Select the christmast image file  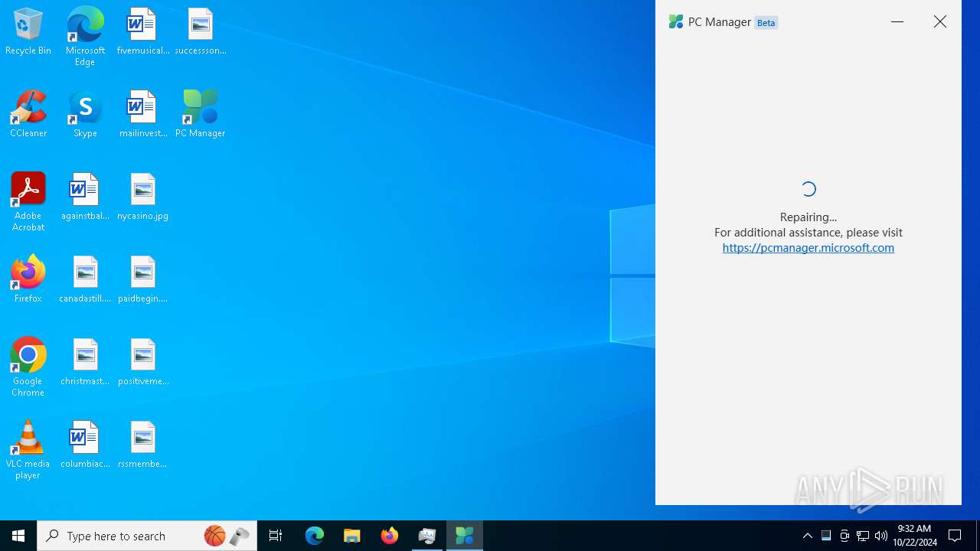[85, 362]
